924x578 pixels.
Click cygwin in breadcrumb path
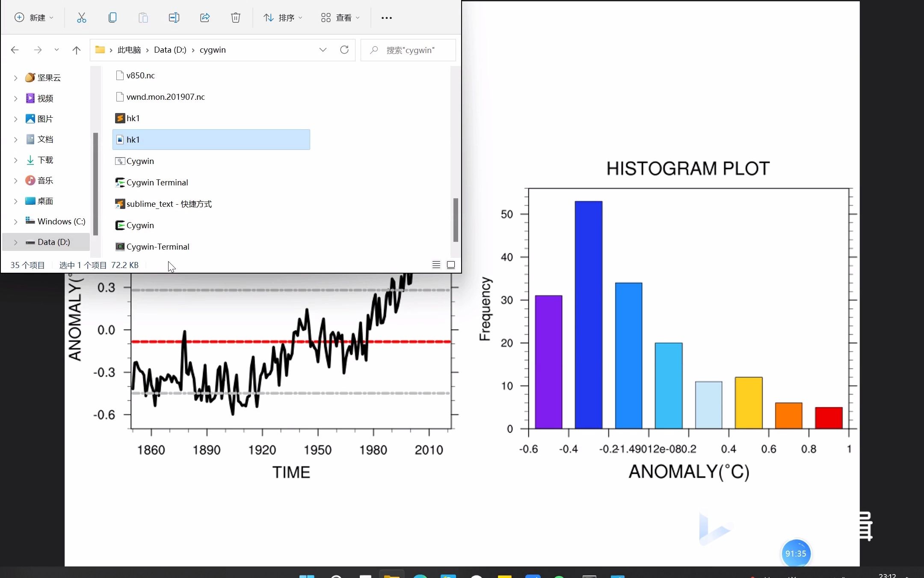[x=213, y=50]
